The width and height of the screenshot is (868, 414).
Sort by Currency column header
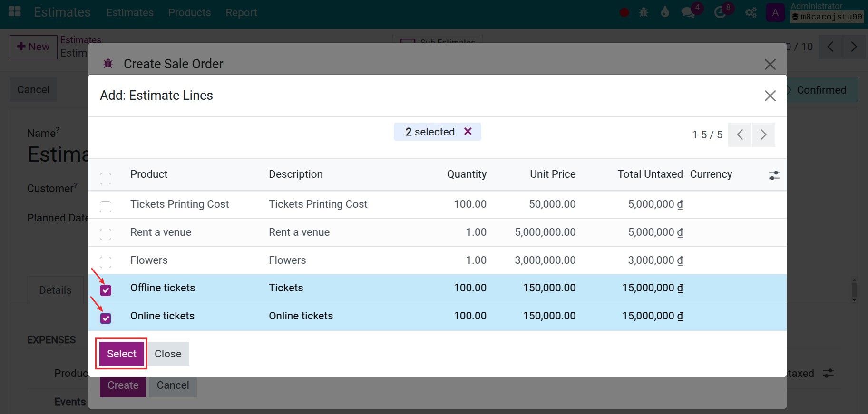click(711, 174)
